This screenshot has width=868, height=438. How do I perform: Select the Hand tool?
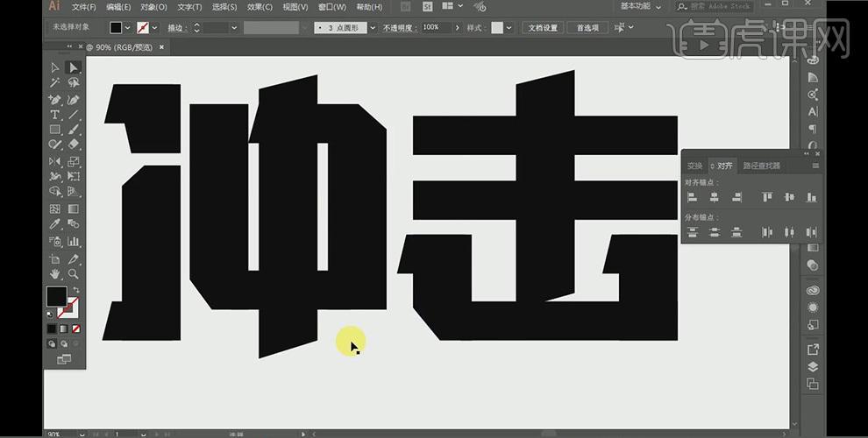pos(55,273)
